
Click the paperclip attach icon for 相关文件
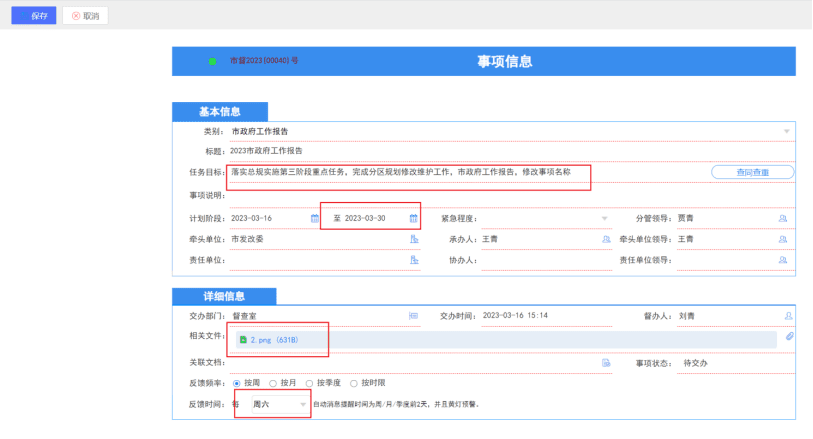(789, 336)
